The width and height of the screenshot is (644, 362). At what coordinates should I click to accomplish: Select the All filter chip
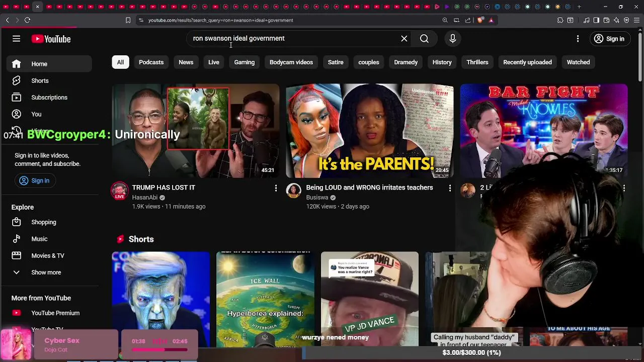120,62
